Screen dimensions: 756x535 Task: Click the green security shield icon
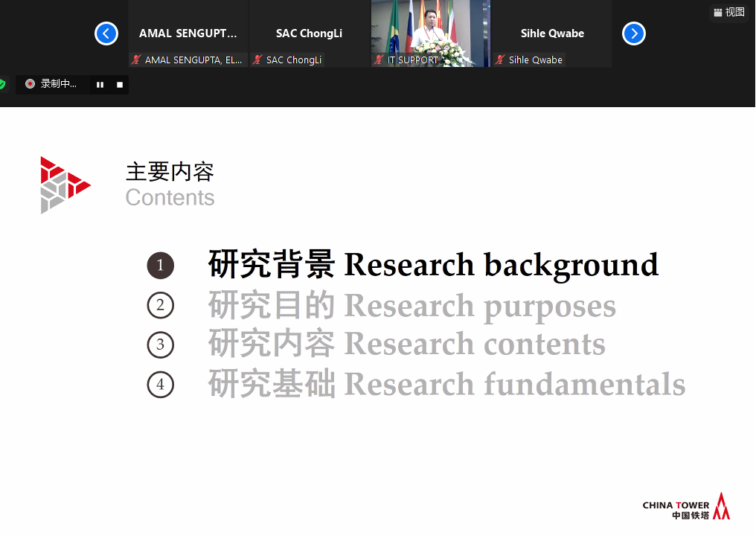click(x=2, y=85)
